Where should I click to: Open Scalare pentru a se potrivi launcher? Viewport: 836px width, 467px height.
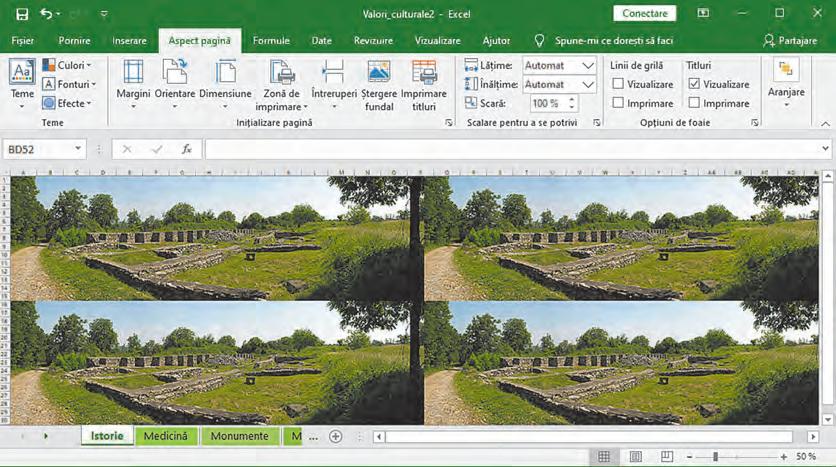click(x=597, y=123)
